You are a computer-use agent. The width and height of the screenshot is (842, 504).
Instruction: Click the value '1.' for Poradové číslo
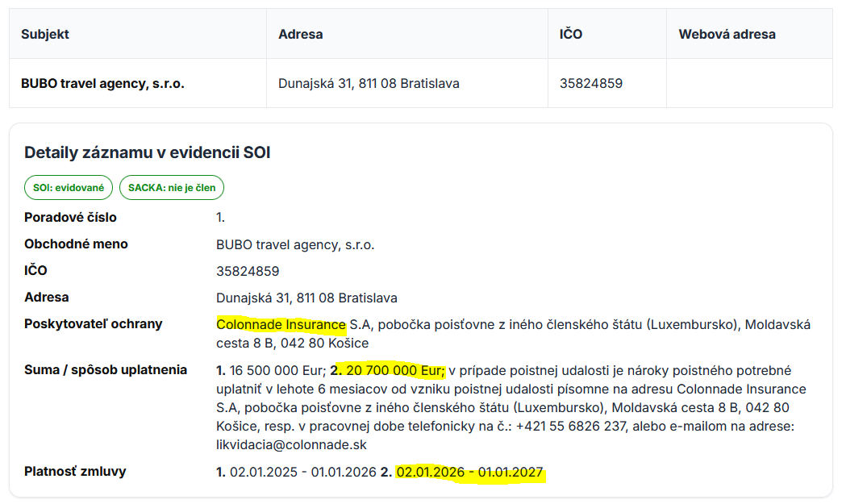(x=221, y=218)
